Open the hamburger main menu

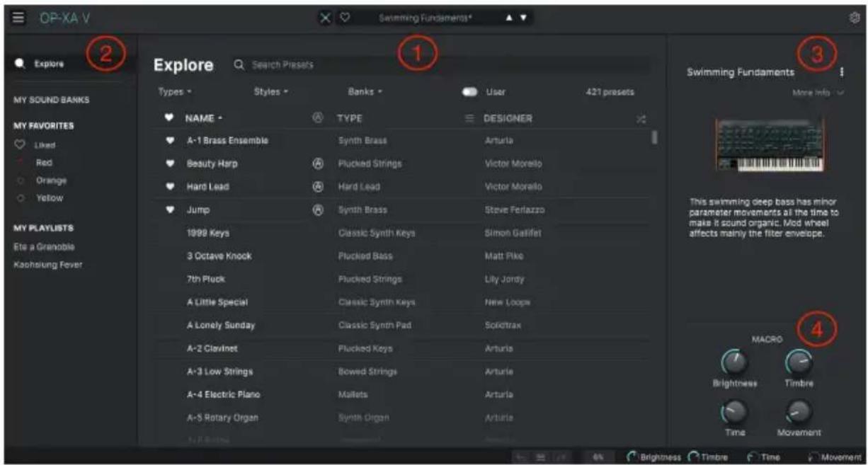(18, 18)
